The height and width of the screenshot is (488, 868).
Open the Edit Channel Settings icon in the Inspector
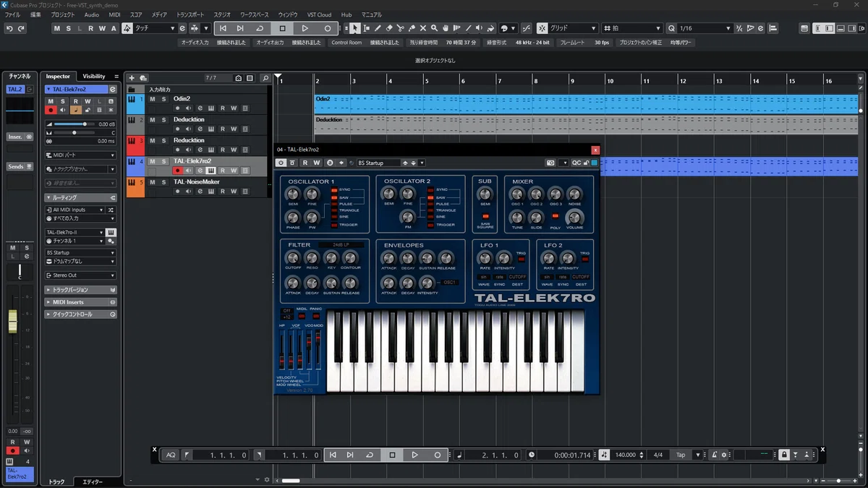tap(113, 89)
